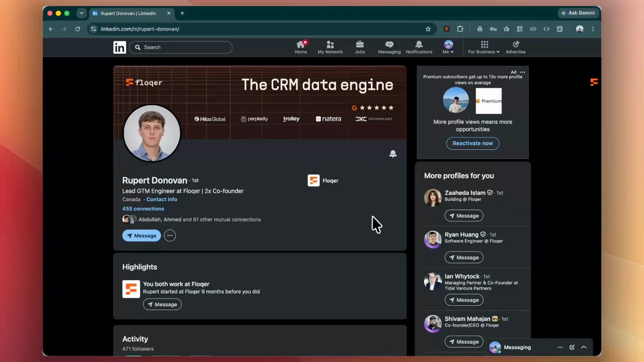Reload the page

[x=77, y=29]
